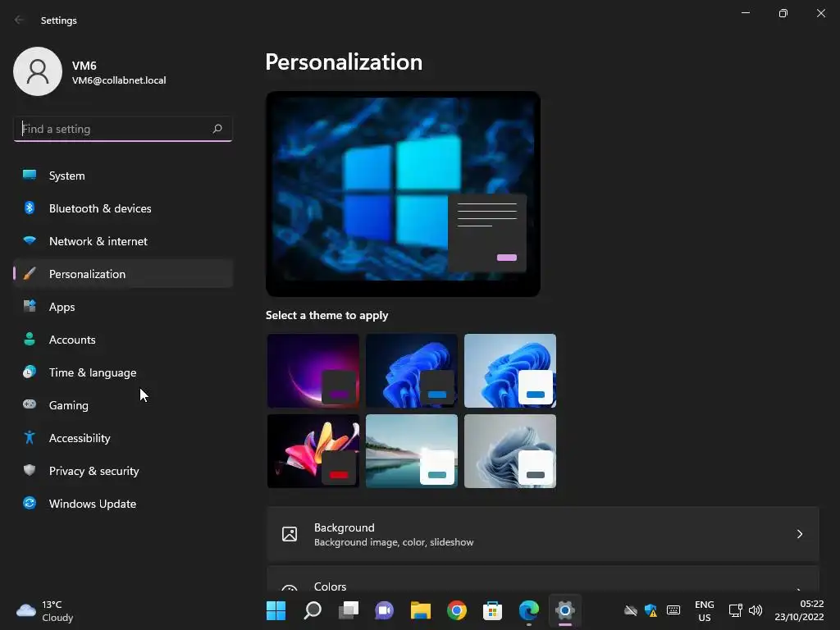840x630 pixels.
Task: Click the magnifier icon in Find a setting
Action: (x=217, y=129)
